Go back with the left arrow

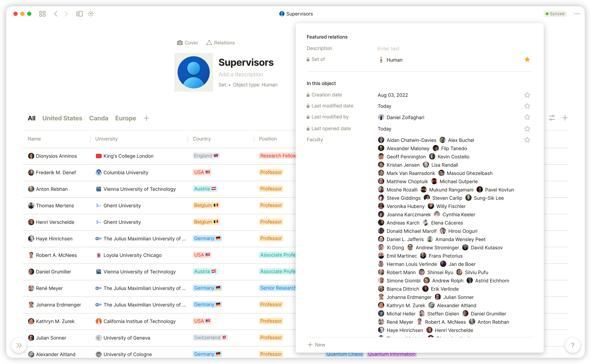point(56,14)
